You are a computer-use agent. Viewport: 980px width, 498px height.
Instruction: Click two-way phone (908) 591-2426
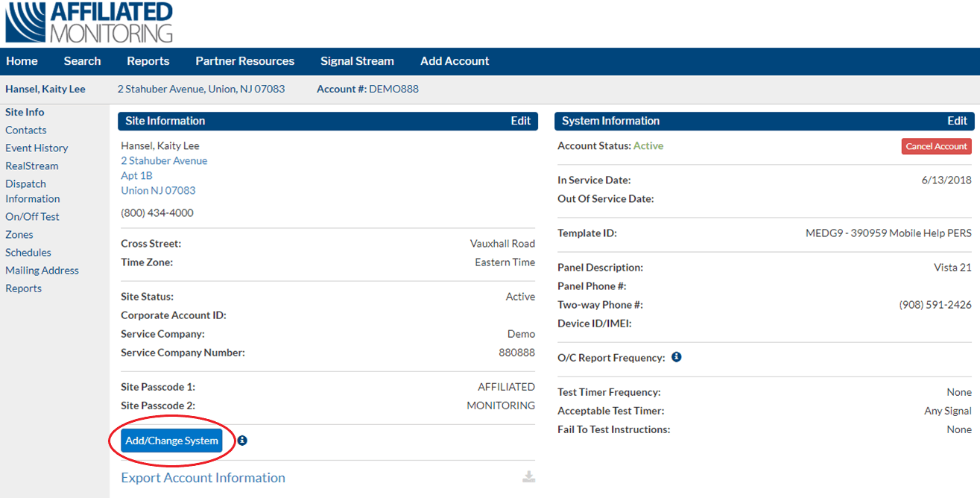pos(935,304)
